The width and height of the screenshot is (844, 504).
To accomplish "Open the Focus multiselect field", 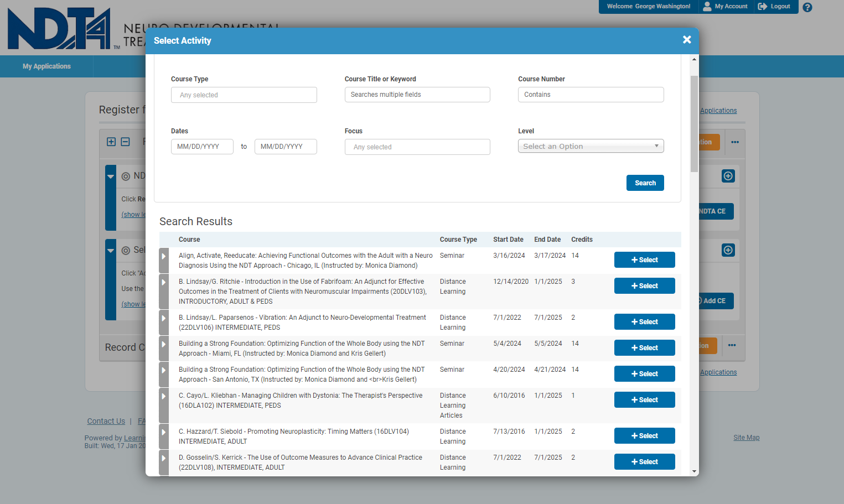I will pos(417,147).
